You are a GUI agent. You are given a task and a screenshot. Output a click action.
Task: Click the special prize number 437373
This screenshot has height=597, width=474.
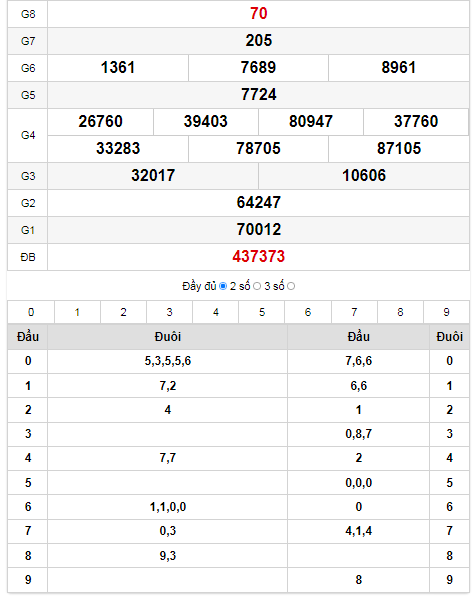pyautogui.click(x=259, y=257)
